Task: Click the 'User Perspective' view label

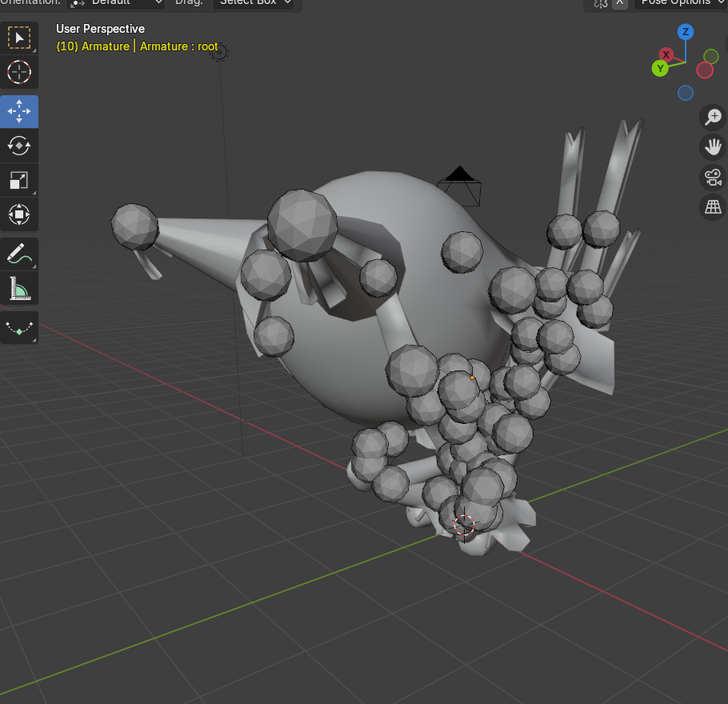Action: click(x=100, y=29)
